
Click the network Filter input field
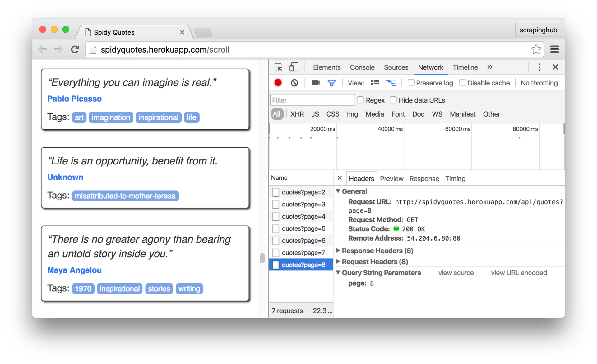point(312,100)
